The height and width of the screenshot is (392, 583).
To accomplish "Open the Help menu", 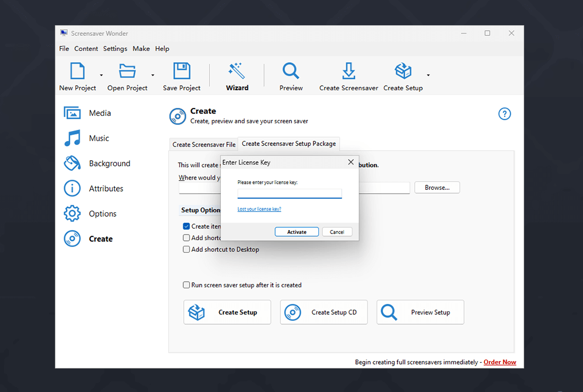I will click(x=162, y=49).
